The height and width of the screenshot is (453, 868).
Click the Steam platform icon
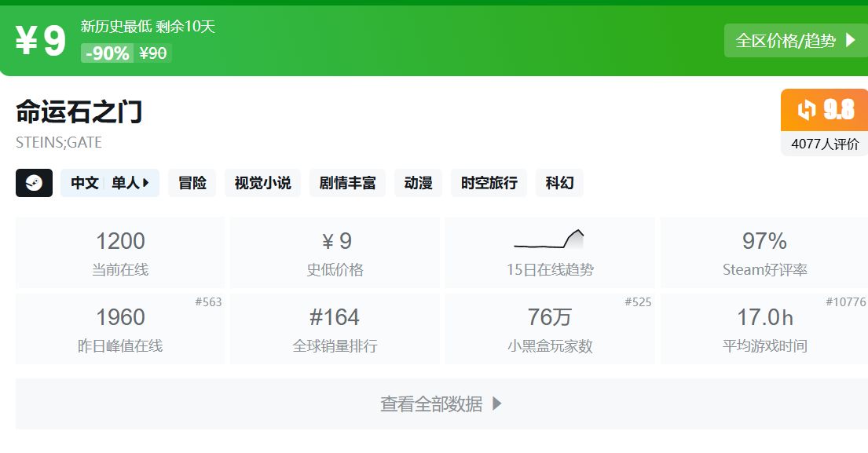[x=34, y=183]
